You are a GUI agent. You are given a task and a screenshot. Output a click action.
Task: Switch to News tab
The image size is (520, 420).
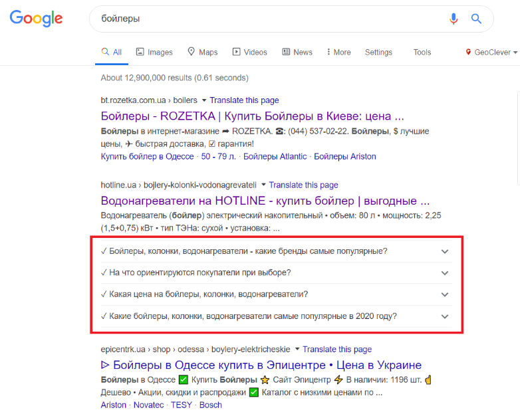[x=297, y=52]
